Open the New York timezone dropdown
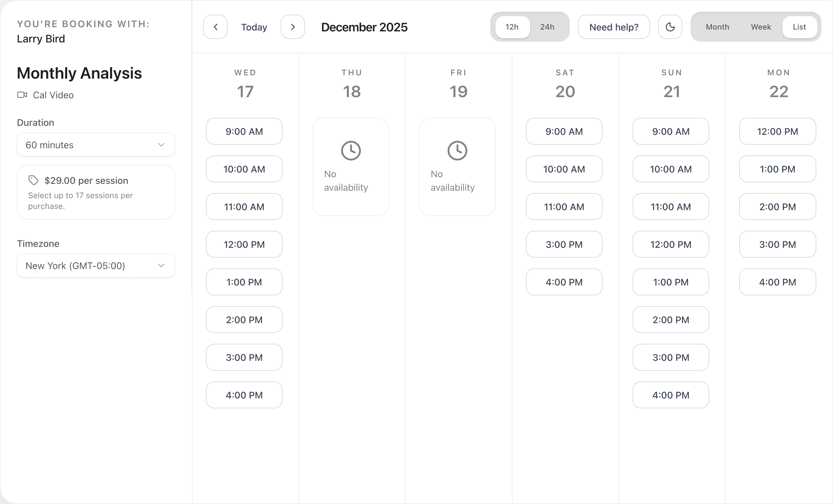The image size is (833, 504). (x=96, y=266)
